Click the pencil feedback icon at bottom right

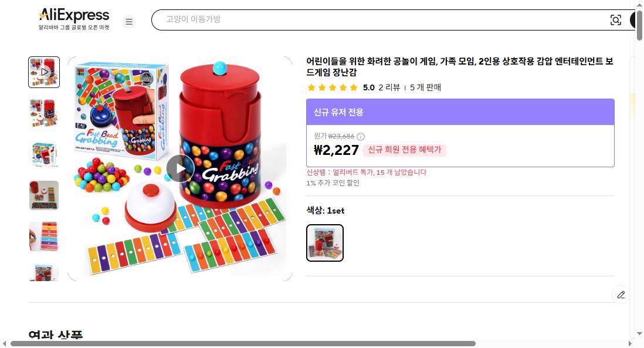click(x=621, y=295)
